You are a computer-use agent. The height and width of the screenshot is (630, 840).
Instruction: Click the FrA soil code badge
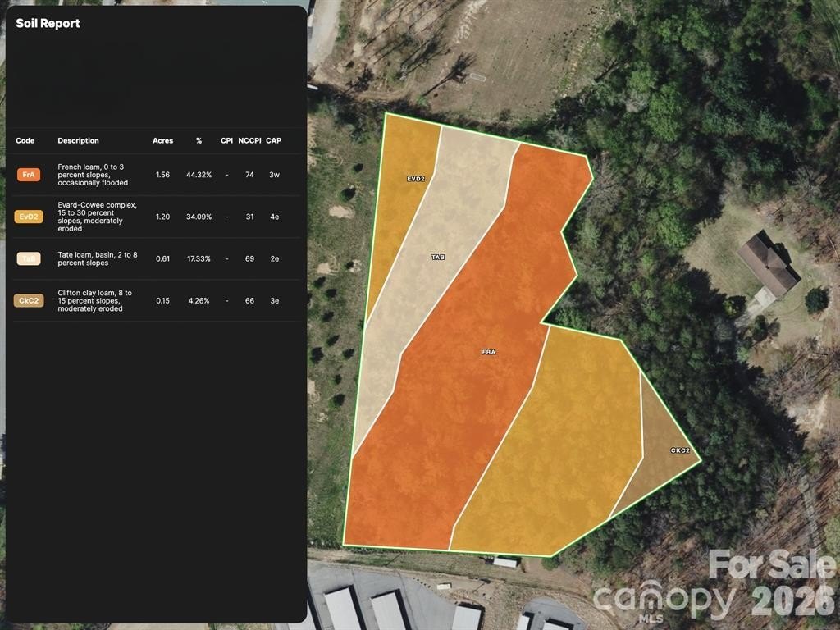(29, 175)
